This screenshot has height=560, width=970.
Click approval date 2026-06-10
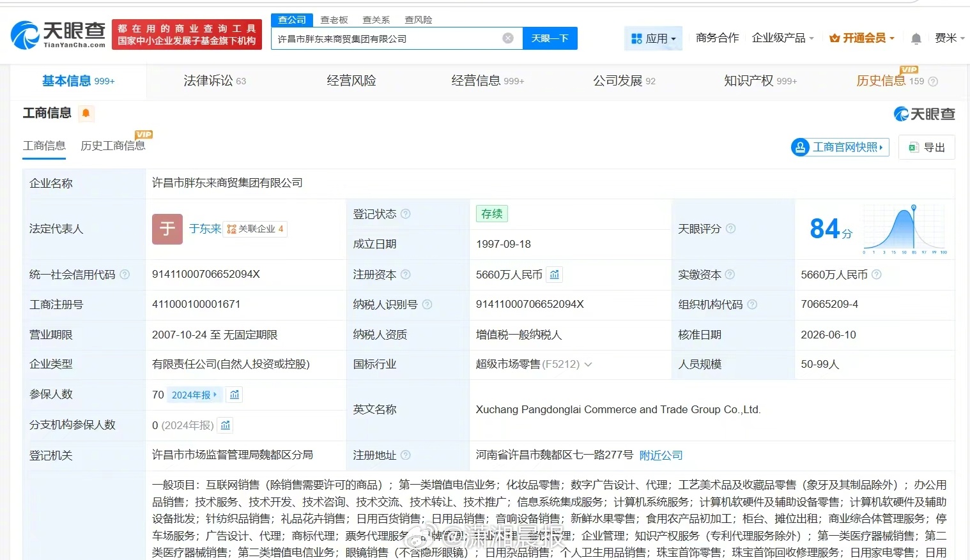point(828,335)
